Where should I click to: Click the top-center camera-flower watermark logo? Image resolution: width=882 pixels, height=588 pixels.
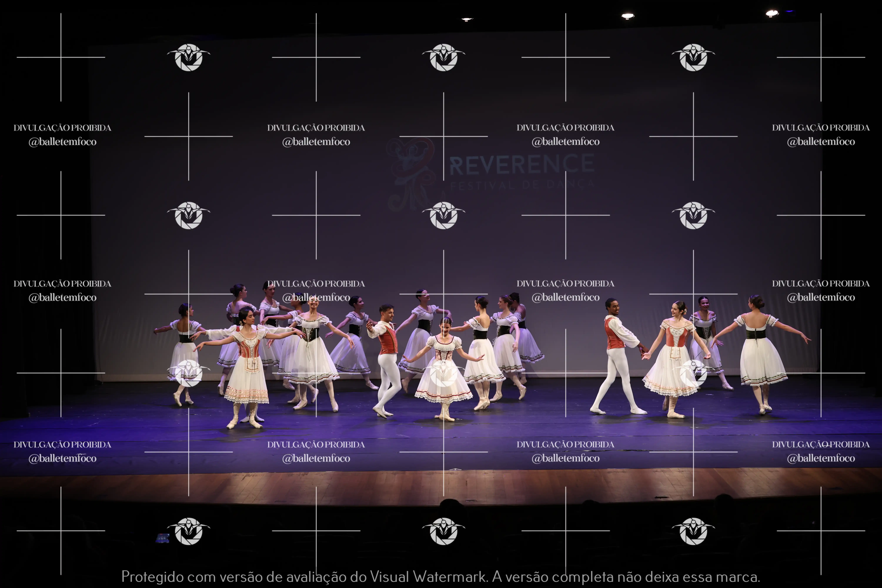(444, 57)
